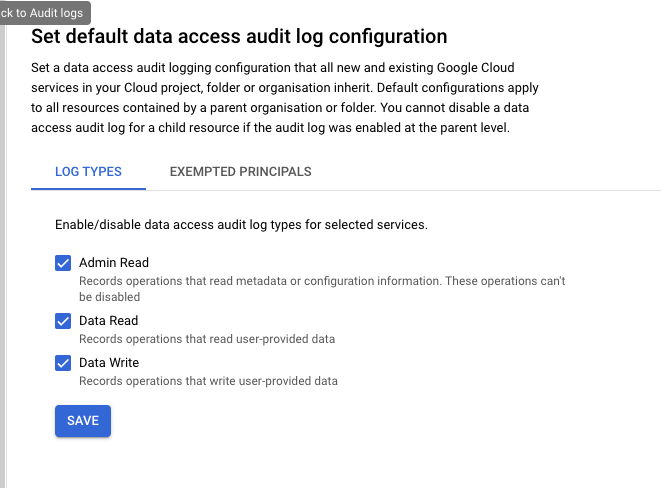Click description 'Records operations that write user-provided data'
Image resolution: width=661 pixels, height=488 pixels.
[208, 381]
